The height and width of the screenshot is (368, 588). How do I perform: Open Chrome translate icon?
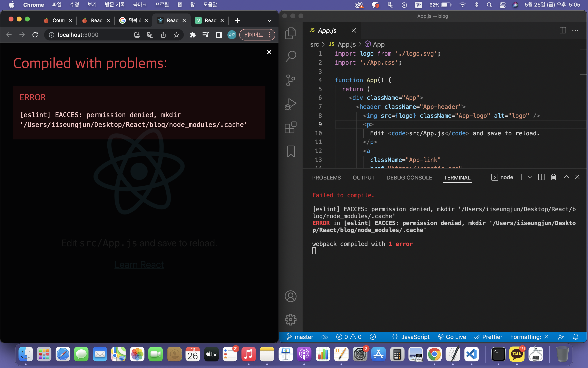click(150, 35)
